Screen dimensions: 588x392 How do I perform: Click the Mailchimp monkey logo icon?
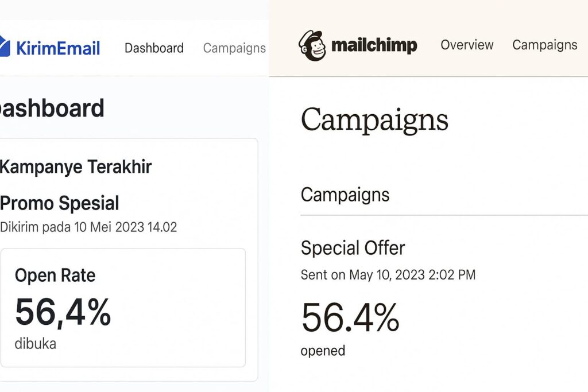312,45
